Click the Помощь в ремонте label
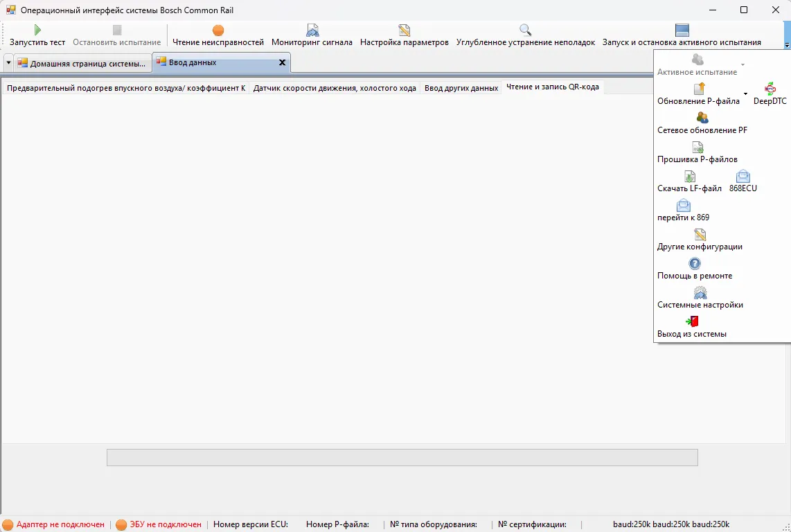This screenshot has height=532, width=791. coord(695,276)
